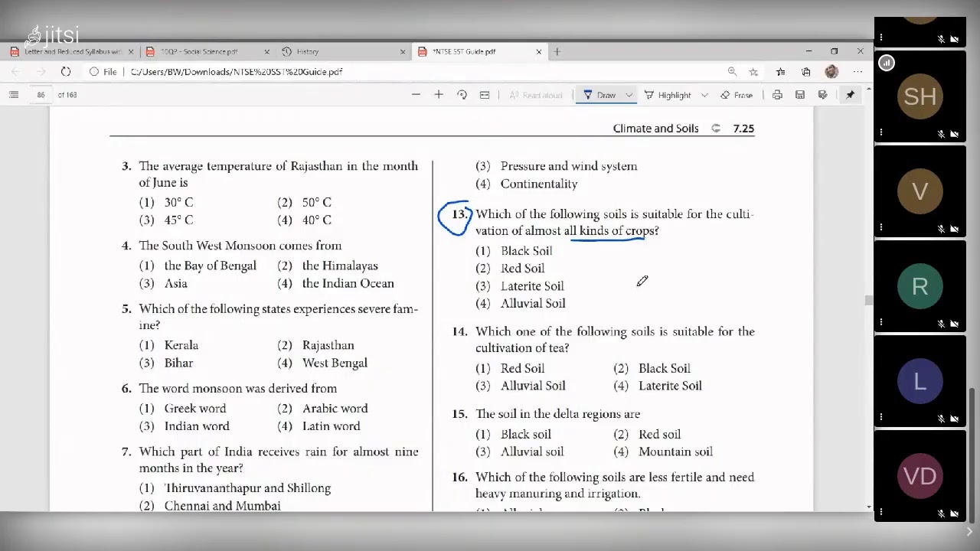The height and width of the screenshot is (551, 980).
Task: Print the PDF document
Action: click(777, 95)
